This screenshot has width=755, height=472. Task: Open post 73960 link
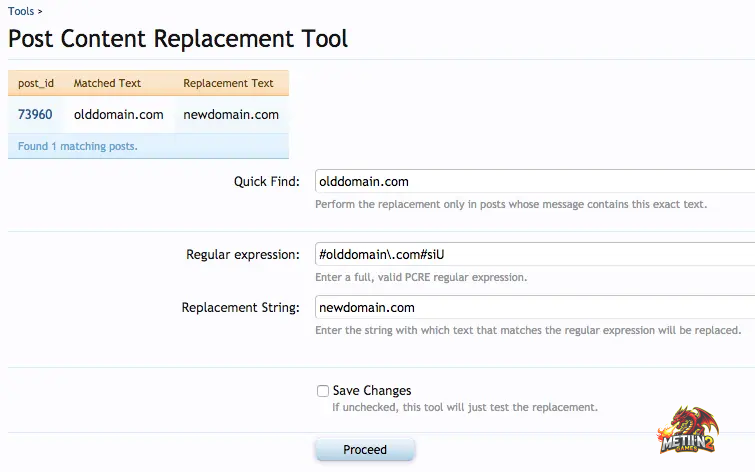tap(35, 115)
